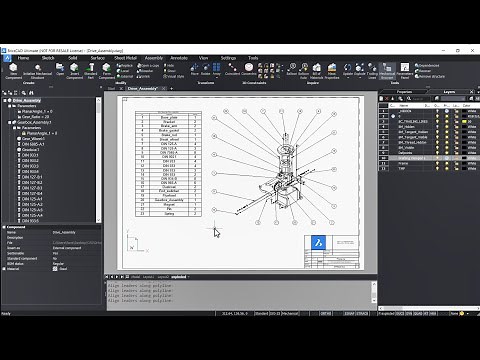Open the Sketch ribbon tab
The image size is (480, 360).
click(x=48, y=58)
